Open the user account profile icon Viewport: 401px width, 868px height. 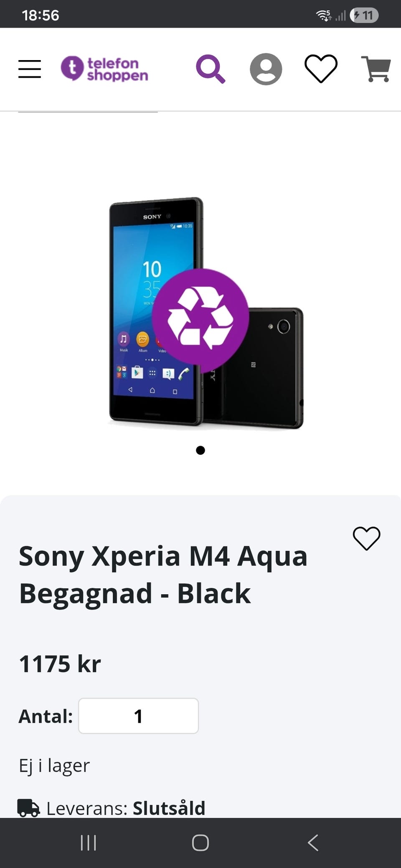click(266, 69)
